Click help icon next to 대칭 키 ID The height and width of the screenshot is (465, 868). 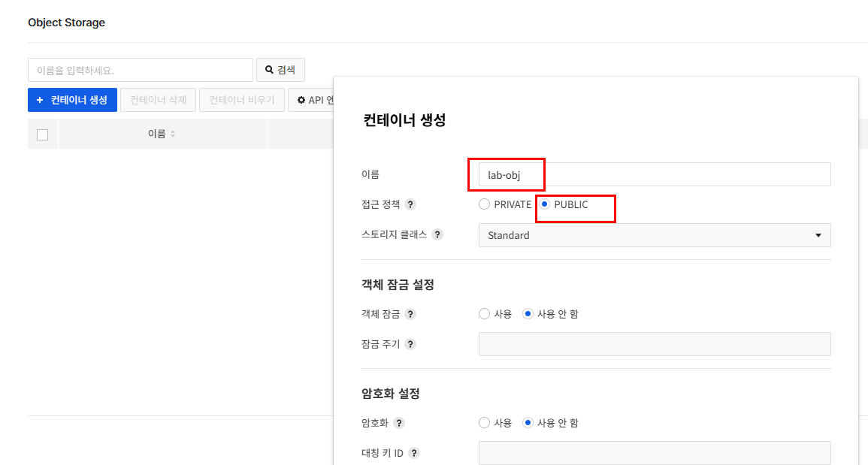click(413, 453)
